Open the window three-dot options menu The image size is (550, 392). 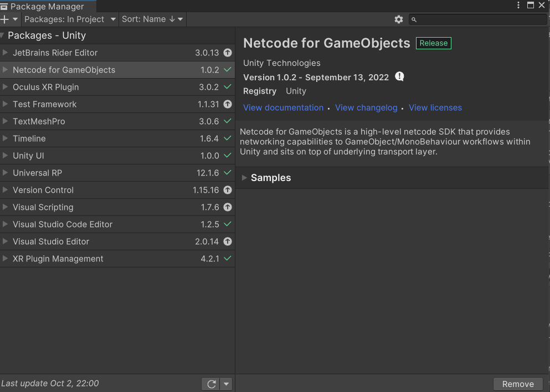(518, 5)
